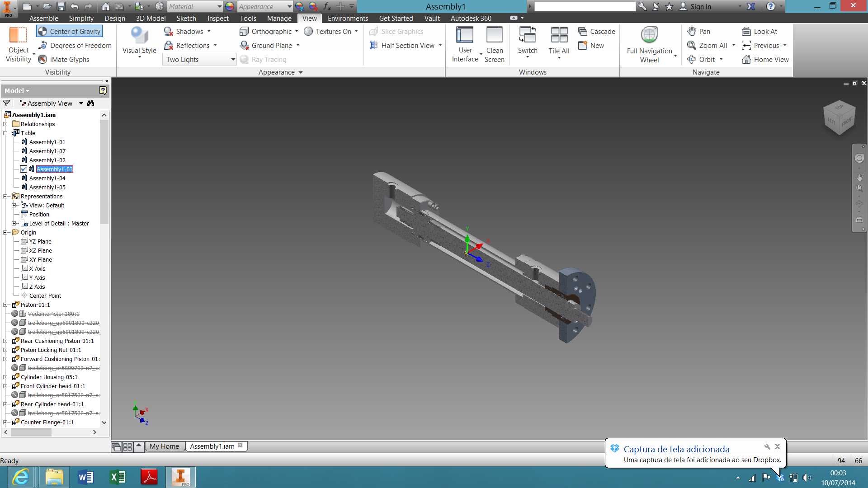This screenshot has width=868, height=488.
Task: Launch the Full Navigation Wheel
Action: click(650, 44)
